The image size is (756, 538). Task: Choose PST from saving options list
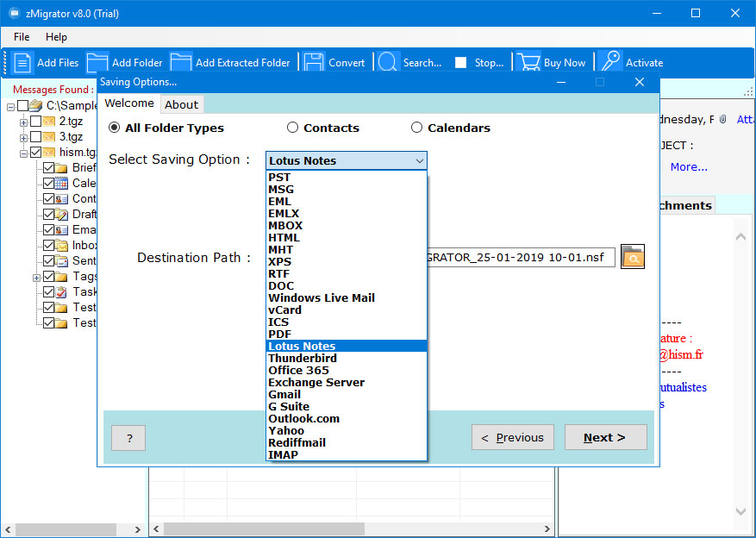pos(347,177)
